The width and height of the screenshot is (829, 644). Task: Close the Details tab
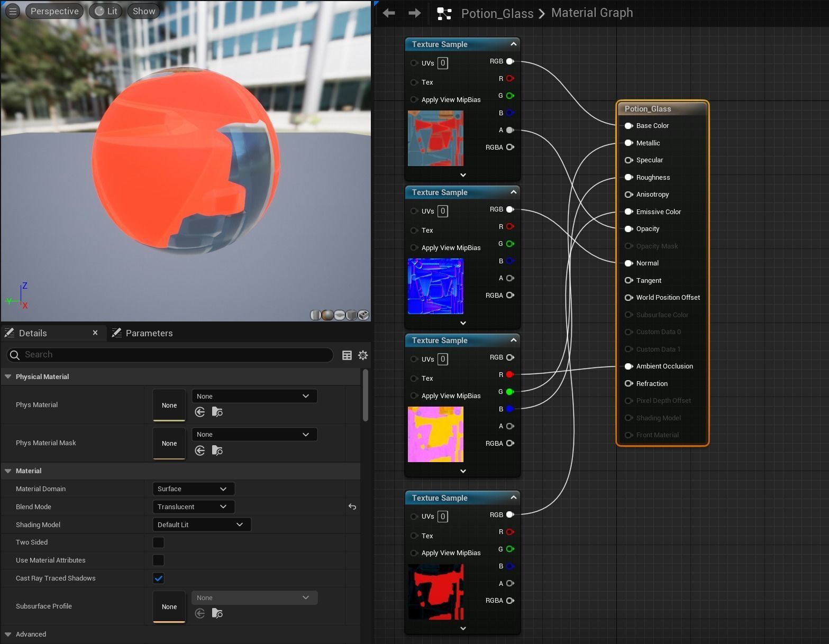point(95,333)
